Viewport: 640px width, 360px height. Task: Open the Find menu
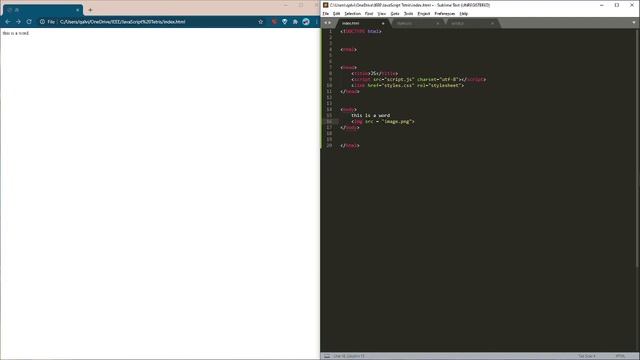pos(369,13)
